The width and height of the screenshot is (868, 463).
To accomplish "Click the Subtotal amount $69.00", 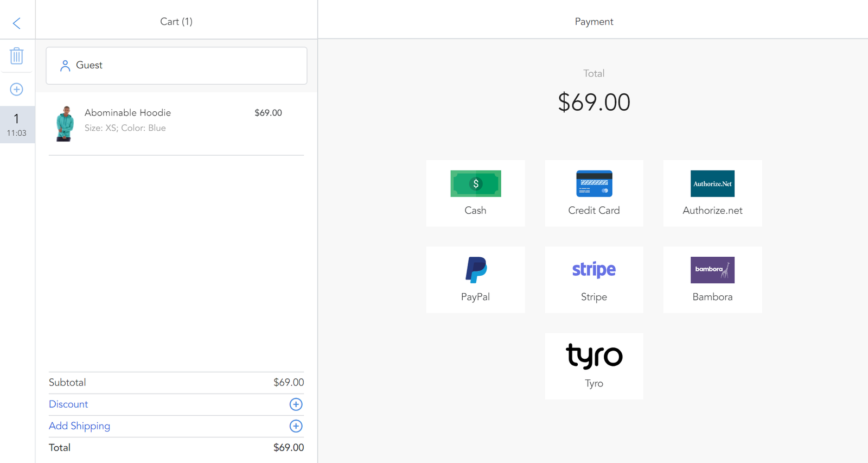I will (x=289, y=383).
